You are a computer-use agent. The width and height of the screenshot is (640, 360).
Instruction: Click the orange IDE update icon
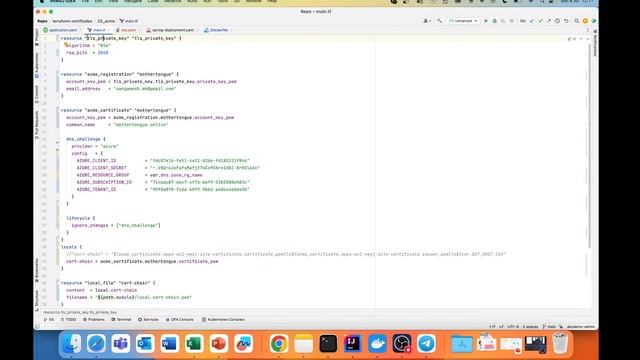click(585, 21)
